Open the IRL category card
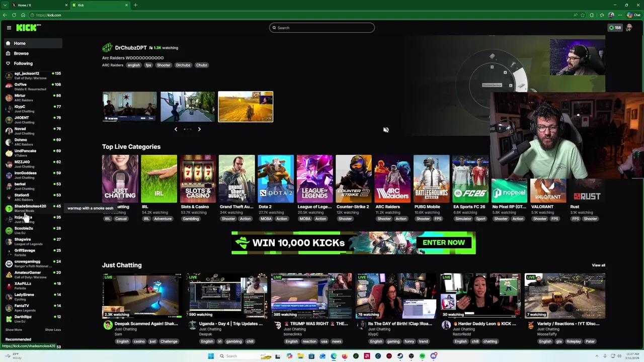644x362 pixels. (x=159, y=178)
